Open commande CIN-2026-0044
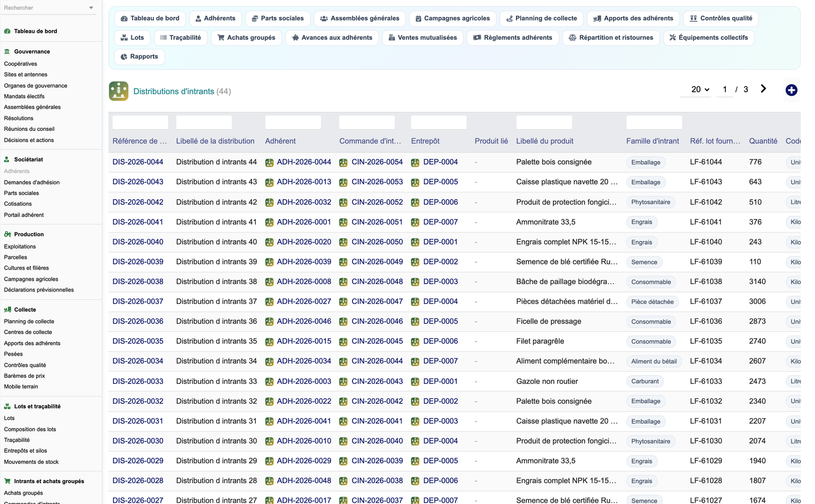The image size is (815, 504). (x=377, y=361)
